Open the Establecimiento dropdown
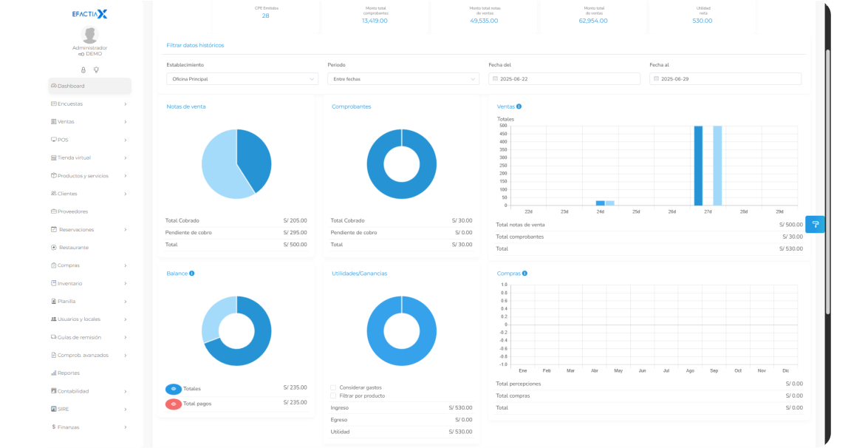 click(242, 78)
